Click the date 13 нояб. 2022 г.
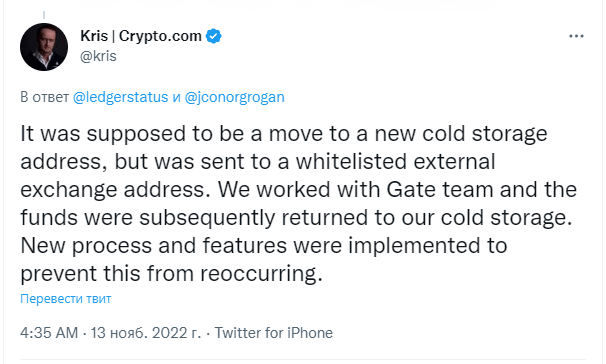 tap(146, 333)
